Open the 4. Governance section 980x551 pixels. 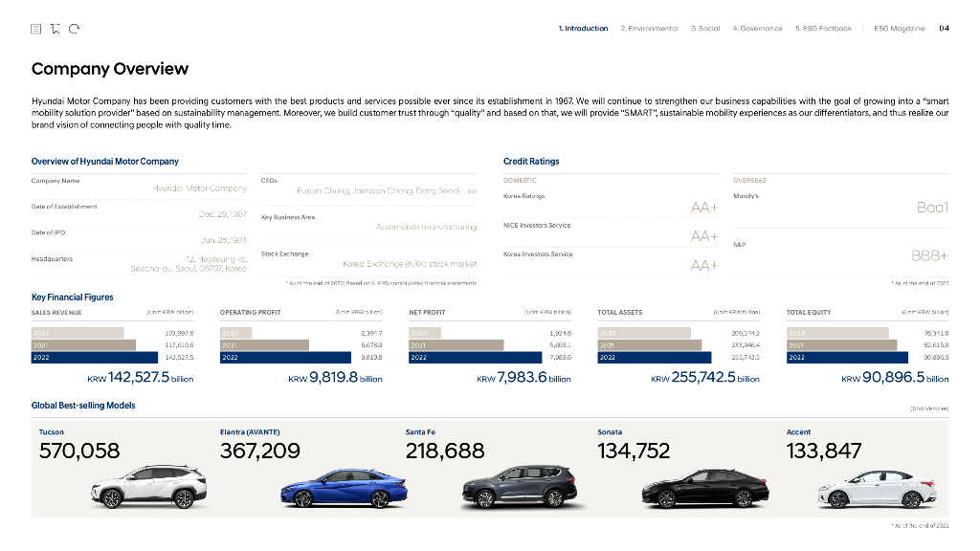click(x=757, y=29)
